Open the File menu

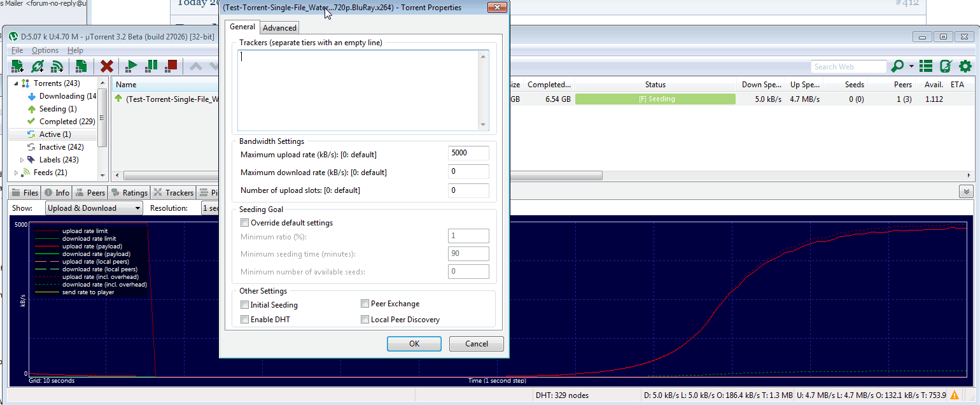pyautogui.click(x=17, y=50)
